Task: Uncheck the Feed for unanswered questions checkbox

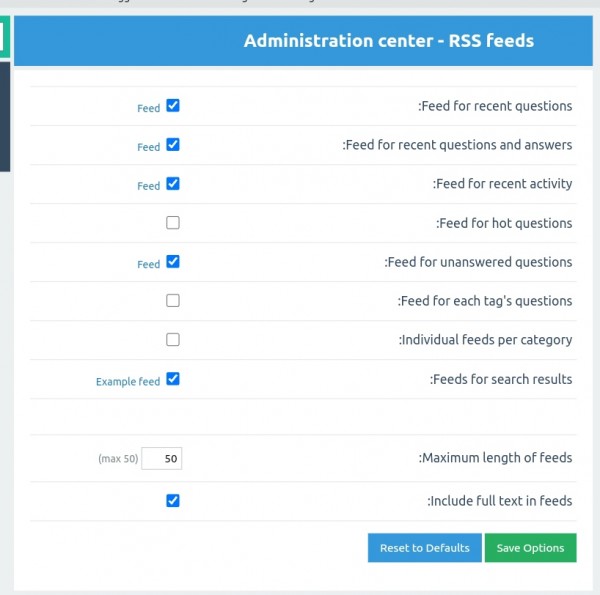Action: coord(173,262)
